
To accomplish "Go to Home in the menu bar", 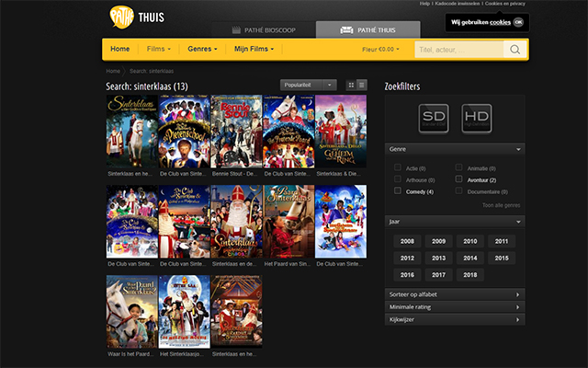I will click(120, 49).
